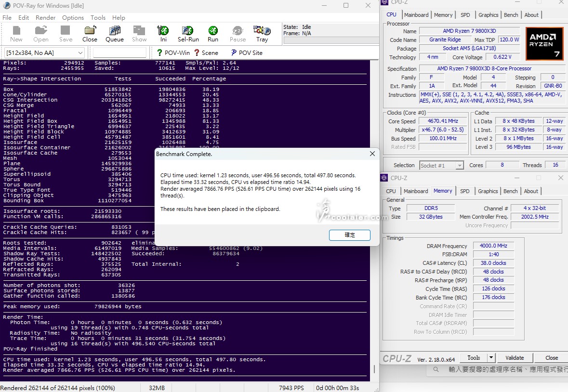Open the Render menu
Image resolution: width=568 pixels, height=392 pixels.
pyautogui.click(x=46, y=17)
